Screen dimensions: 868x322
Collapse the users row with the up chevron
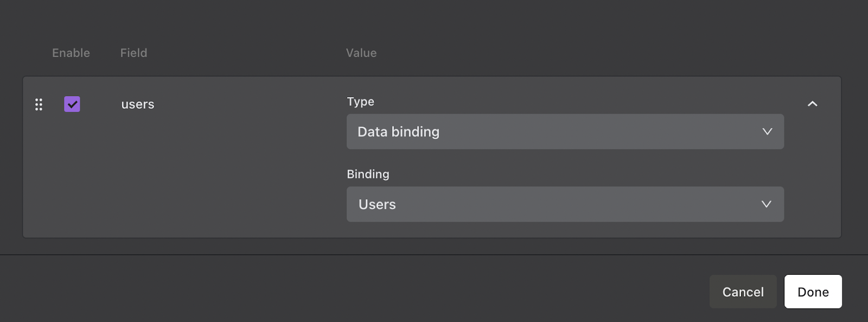812,104
